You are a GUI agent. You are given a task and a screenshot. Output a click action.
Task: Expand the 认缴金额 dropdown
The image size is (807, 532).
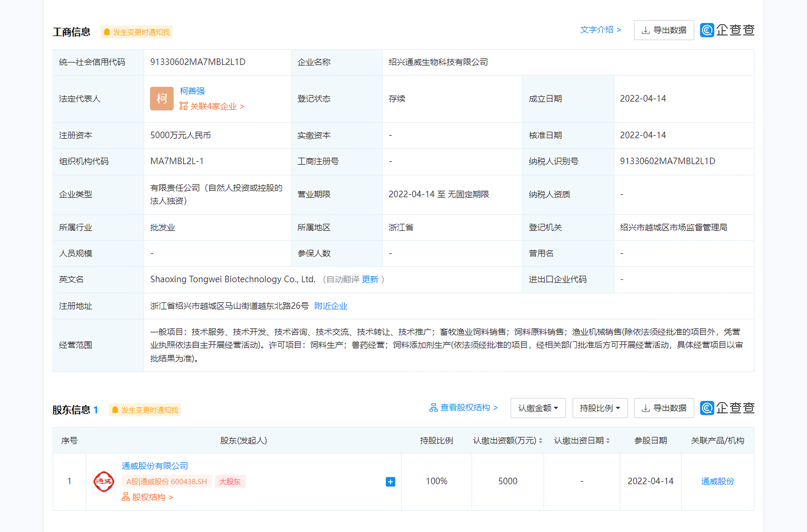click(538, 408)
